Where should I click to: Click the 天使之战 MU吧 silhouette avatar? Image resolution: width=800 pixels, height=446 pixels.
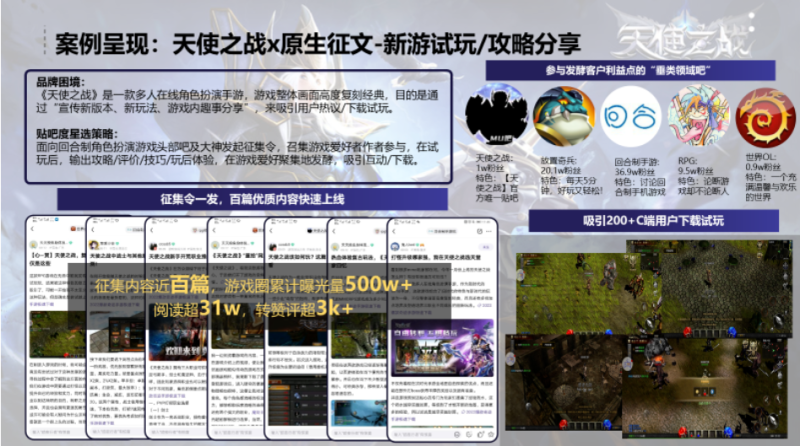[x=496, y=115]
